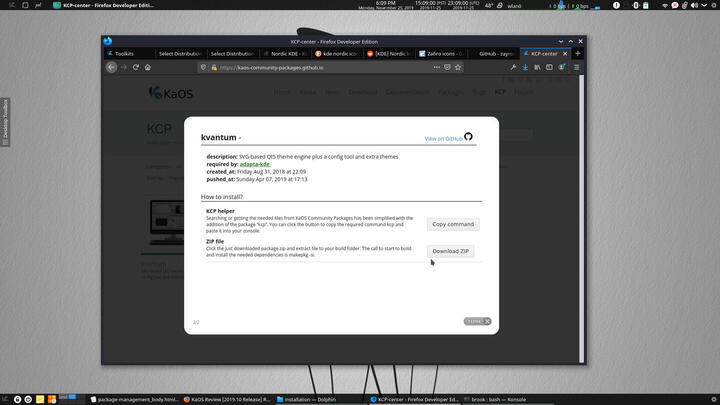
Task: Open KaOS Review taskbar entry
Action: [226, 399]
